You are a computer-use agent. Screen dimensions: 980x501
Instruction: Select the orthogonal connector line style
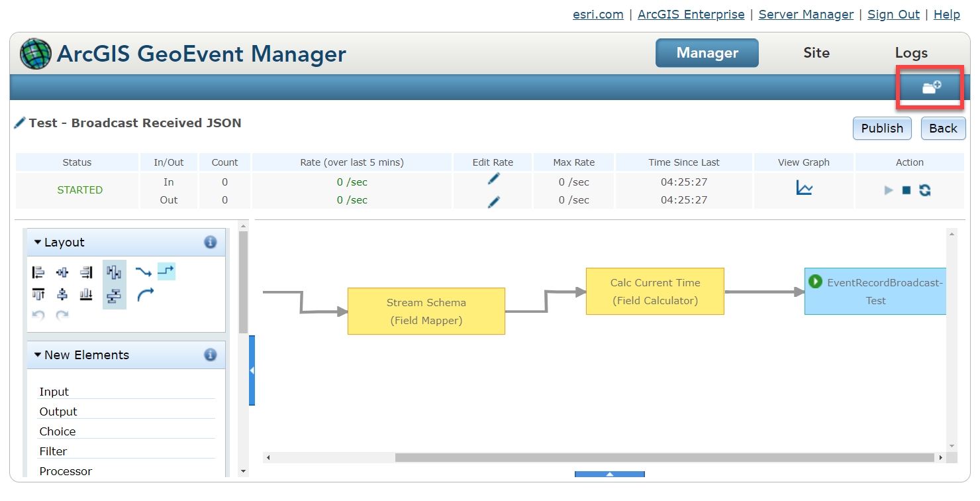(166, 271)
